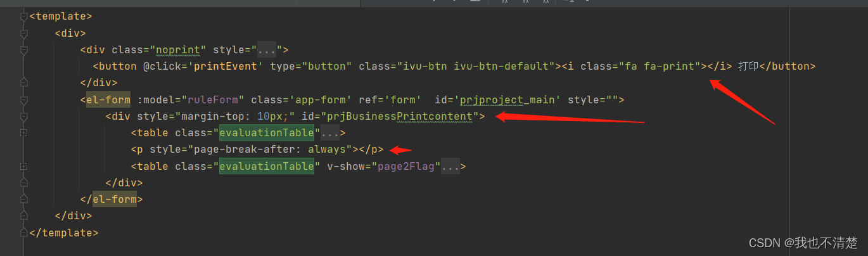The width and height of the screenshot is (868, 256).
Task: Click 'prjproject_main' id value
Action: point(507,100)
